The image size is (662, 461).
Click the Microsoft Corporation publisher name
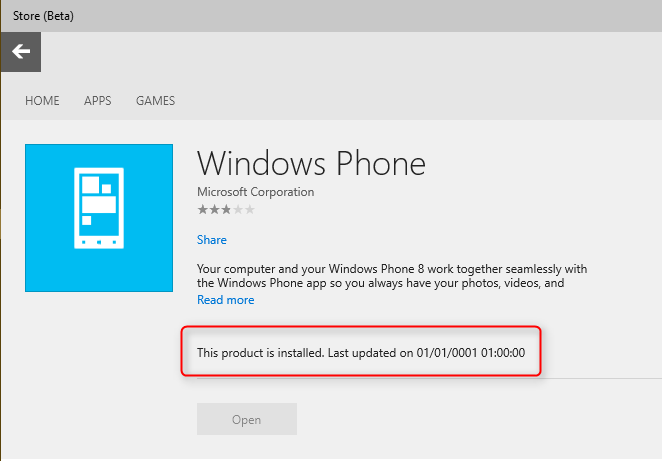(255, 192)
